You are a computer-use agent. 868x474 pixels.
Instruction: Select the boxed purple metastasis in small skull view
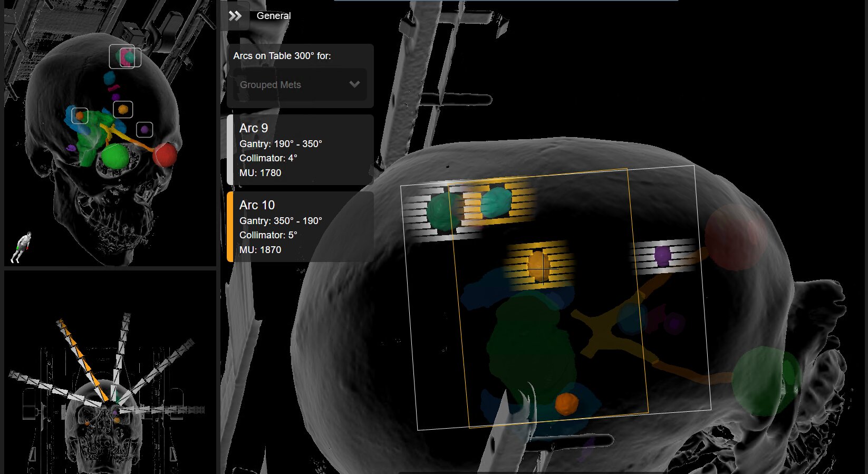[x=144, y=130]
